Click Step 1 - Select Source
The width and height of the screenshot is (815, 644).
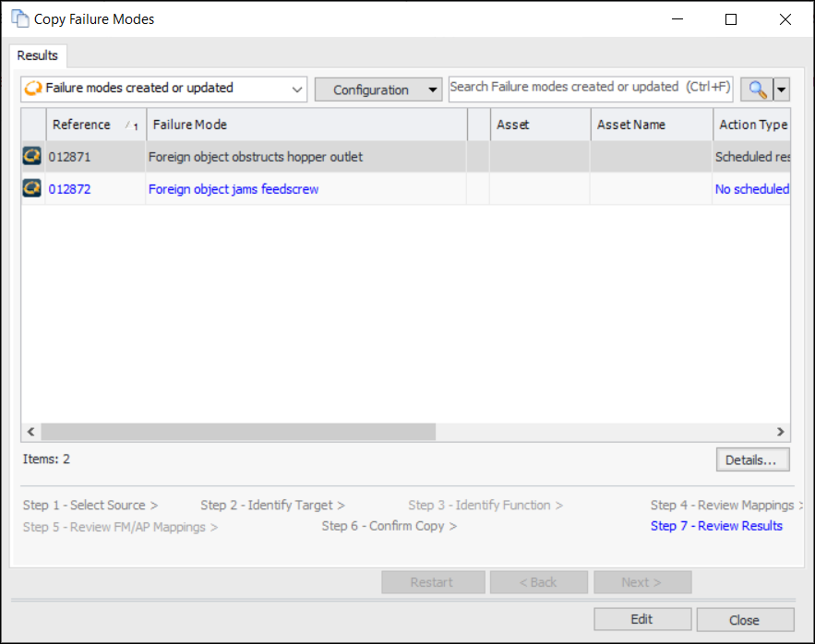[90, 506]
